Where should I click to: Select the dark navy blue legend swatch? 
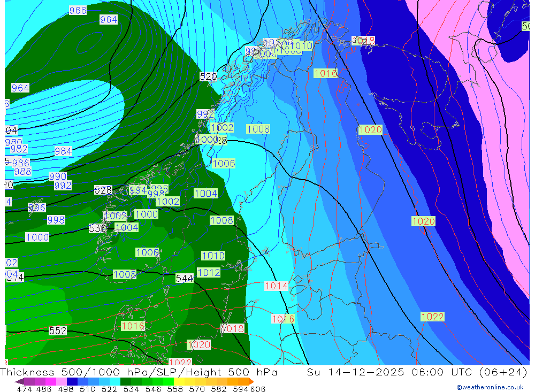pyautogui.click(x=72, y=381)
